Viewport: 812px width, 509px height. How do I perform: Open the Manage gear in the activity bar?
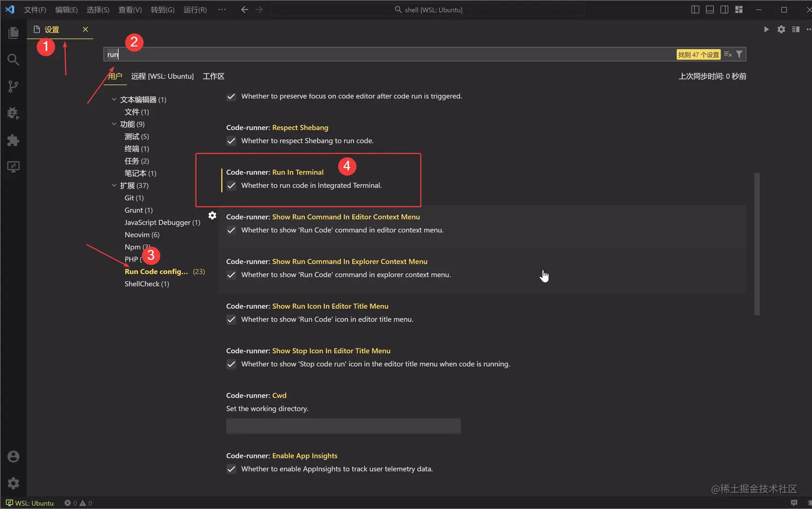coord(13,483)
